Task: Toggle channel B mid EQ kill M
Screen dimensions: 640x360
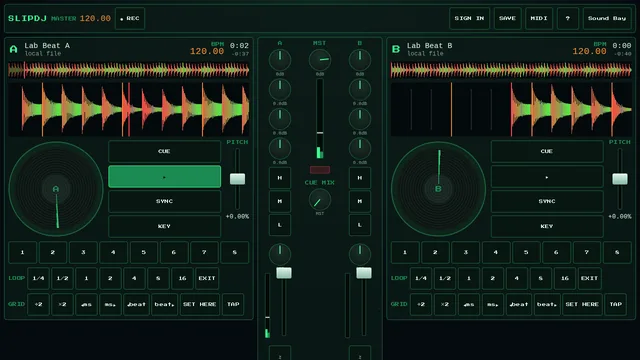Action: pos(360,201)
